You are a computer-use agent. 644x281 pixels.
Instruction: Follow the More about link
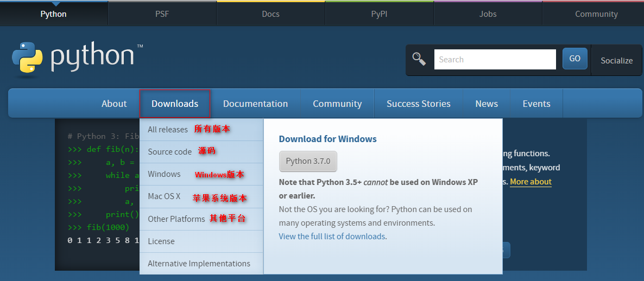pos(531,182)
